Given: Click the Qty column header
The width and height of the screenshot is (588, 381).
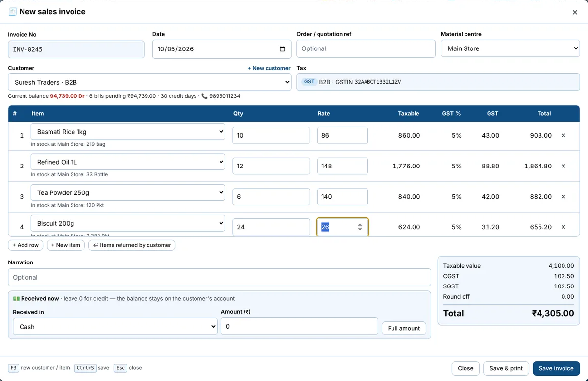Looking at the screenshot, I should tap(238, 113).
